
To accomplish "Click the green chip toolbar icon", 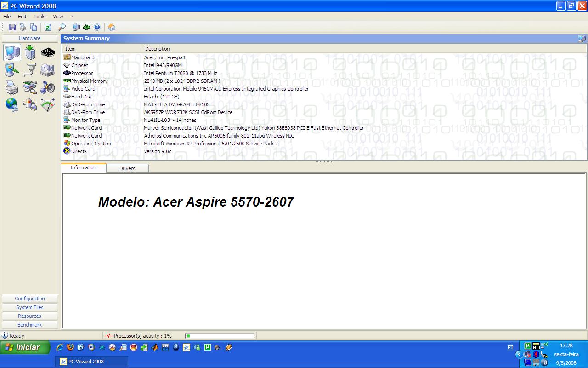I will tap(87, 28).
